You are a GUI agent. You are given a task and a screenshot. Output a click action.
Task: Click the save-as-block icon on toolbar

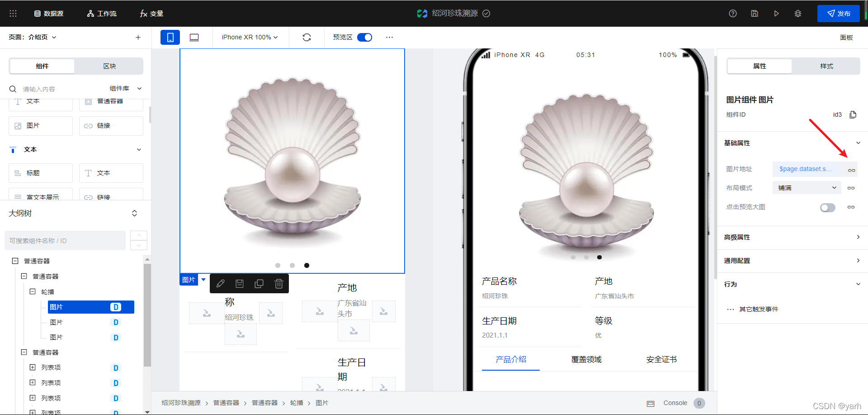pos(240,284)
